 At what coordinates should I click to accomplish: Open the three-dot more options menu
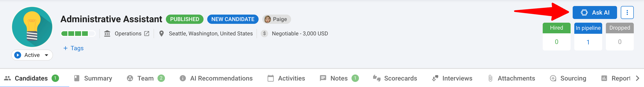627,12
